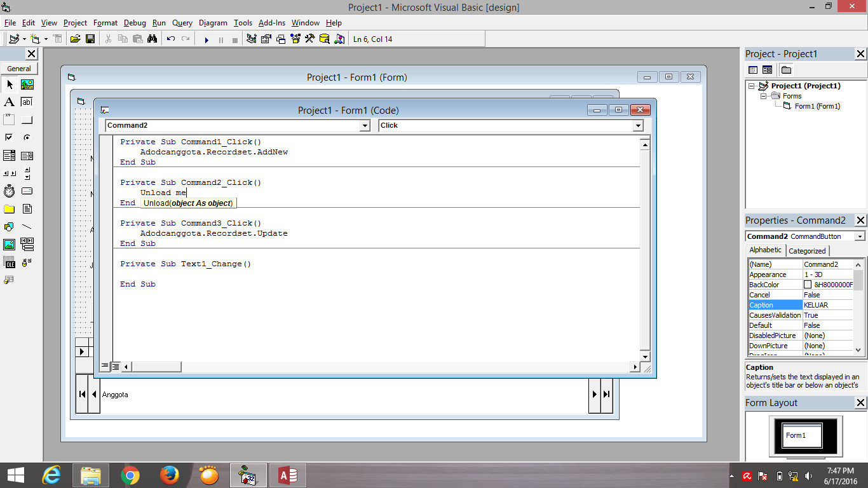The width and height of the screenshot is (868, 488).
Task: Select the Line control in the toolbox
Action: pyautogui.click(x=27, y=226)
